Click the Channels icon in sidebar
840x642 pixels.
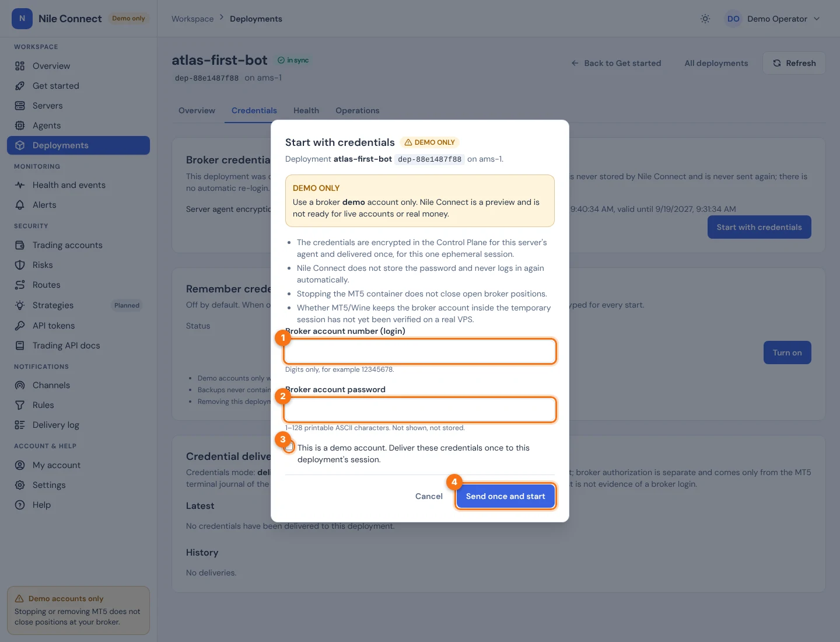coord(20,385)
